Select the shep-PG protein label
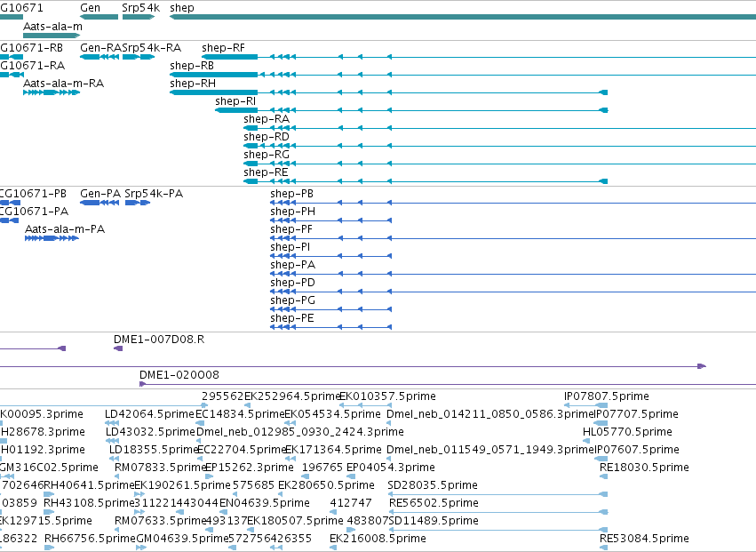The height and width of the screenshot is (552, 756). point(292,301)
